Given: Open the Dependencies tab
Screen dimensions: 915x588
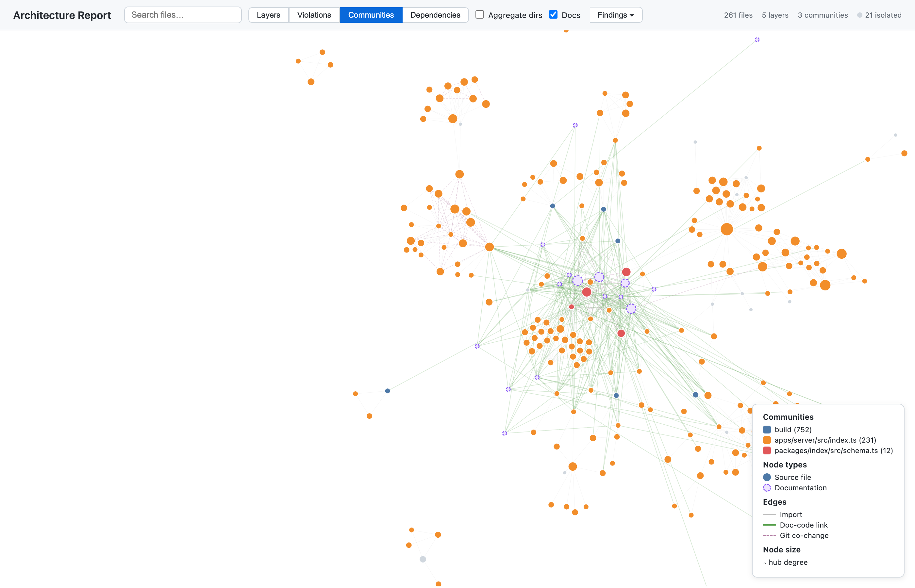Looking at the screenshot, I should [435, 15].
